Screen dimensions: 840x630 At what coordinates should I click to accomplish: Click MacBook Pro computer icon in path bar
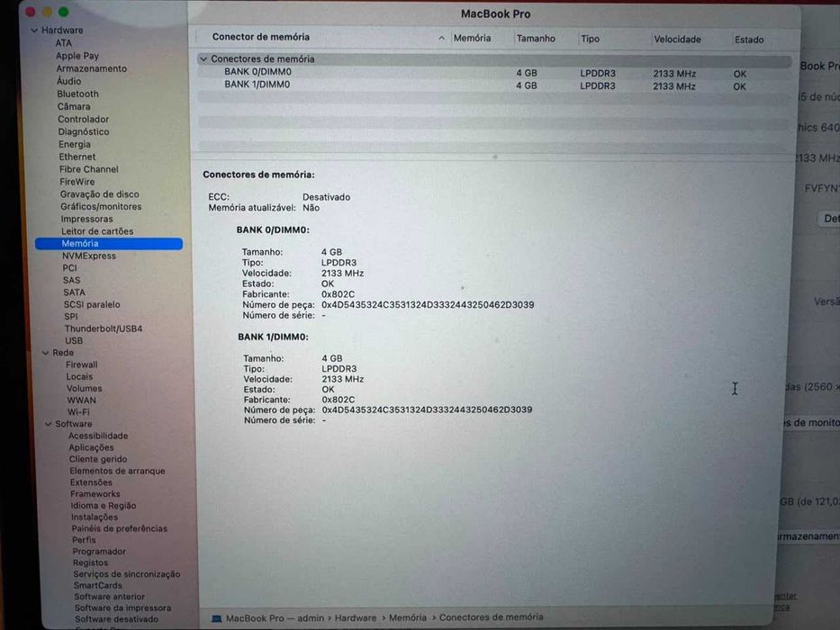click(216, 619)
